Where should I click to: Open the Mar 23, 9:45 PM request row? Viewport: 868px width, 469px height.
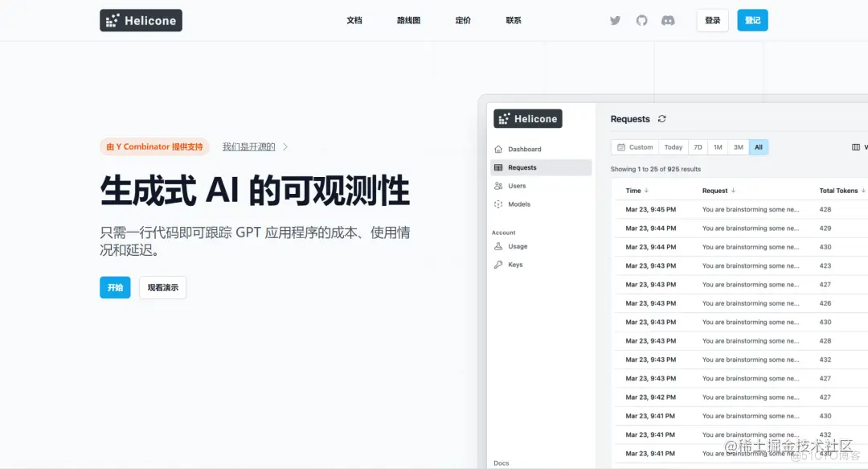(740, 209)
